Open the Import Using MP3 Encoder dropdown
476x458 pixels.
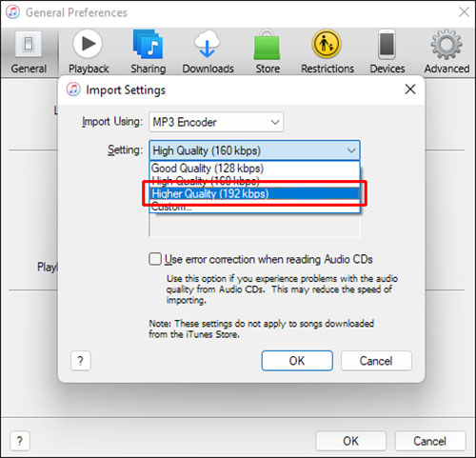[x=216, y=122]
